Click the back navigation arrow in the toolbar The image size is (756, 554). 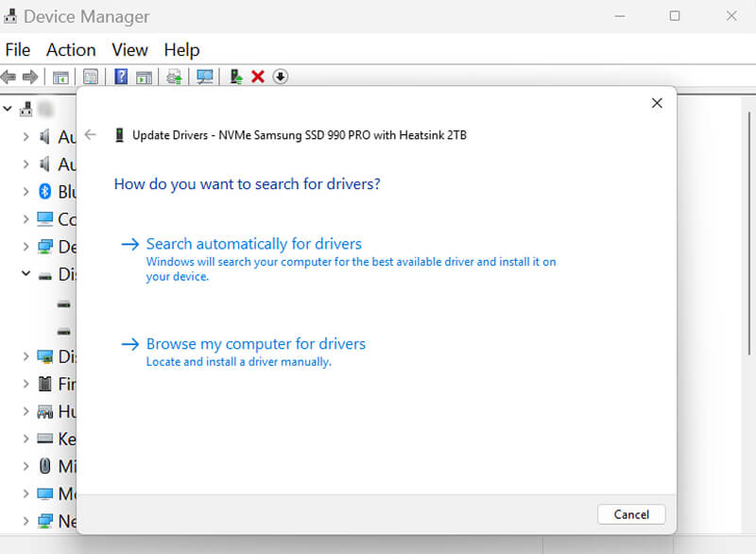[x=9, y=77]
